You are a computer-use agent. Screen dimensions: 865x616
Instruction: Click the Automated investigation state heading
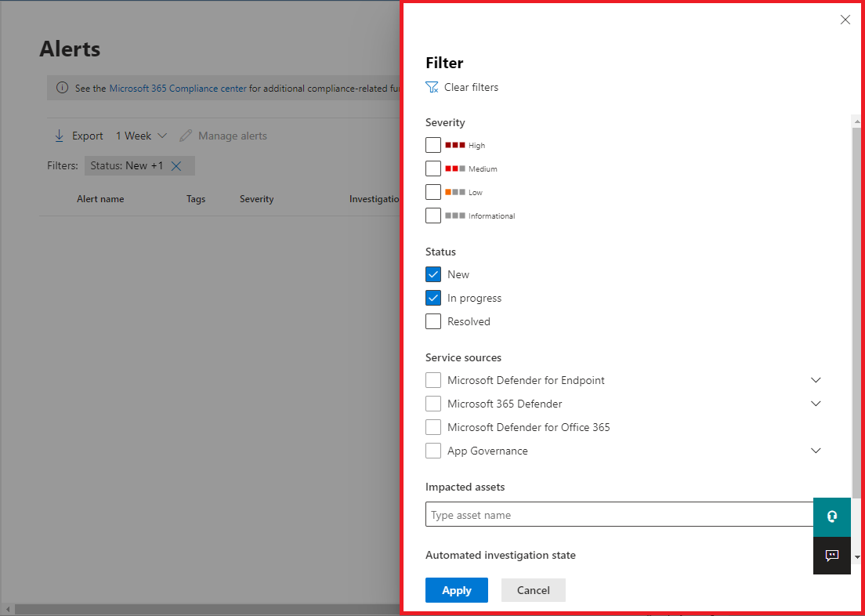click(x=501, y=556)
